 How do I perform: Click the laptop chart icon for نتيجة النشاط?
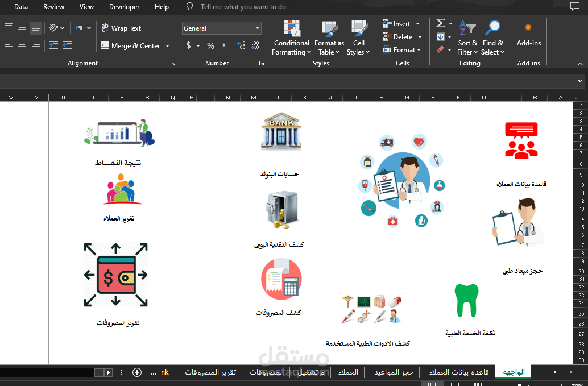tap(118, 132)
